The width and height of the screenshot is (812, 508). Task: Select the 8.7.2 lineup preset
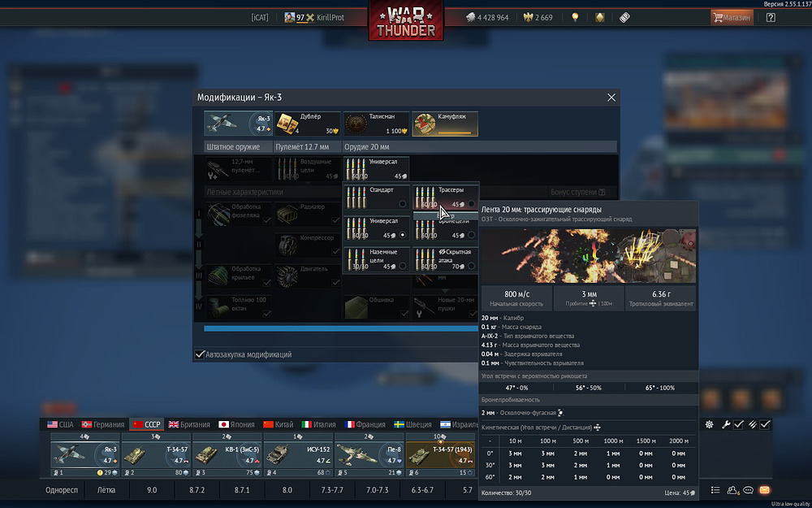coord(197,490)
